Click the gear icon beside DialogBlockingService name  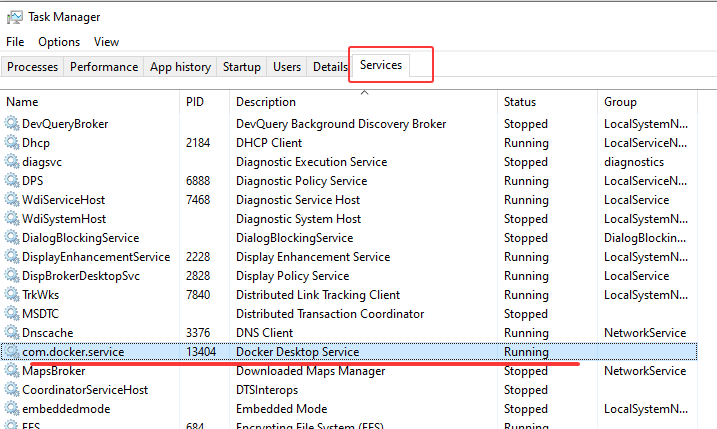coord(12,238)
